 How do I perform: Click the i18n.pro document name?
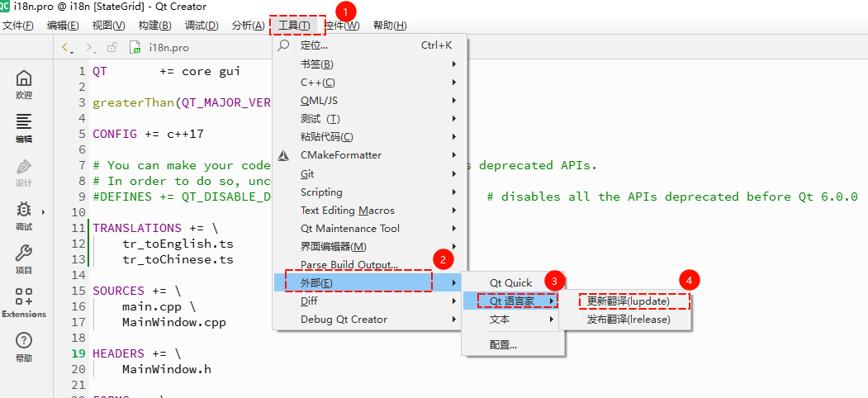click(x=168, y=48)
